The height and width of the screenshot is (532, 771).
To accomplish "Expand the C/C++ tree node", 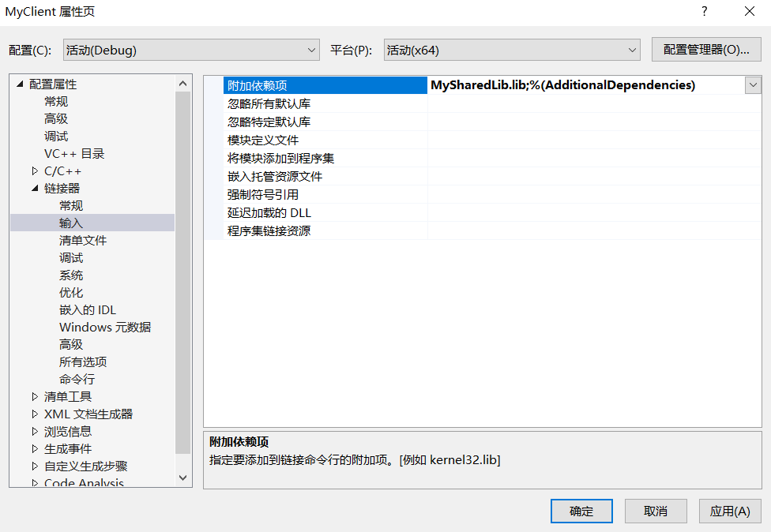I will pos(35,171).
